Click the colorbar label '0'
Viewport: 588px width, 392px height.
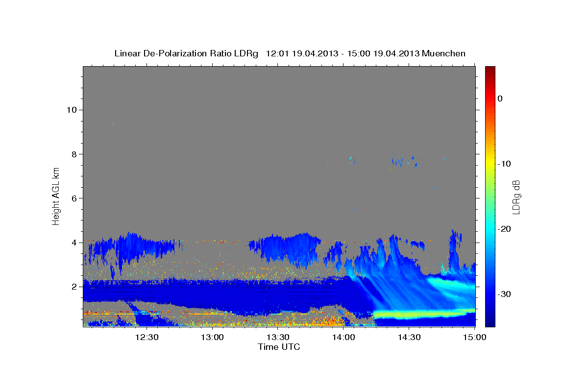click(x=500, y=98)
